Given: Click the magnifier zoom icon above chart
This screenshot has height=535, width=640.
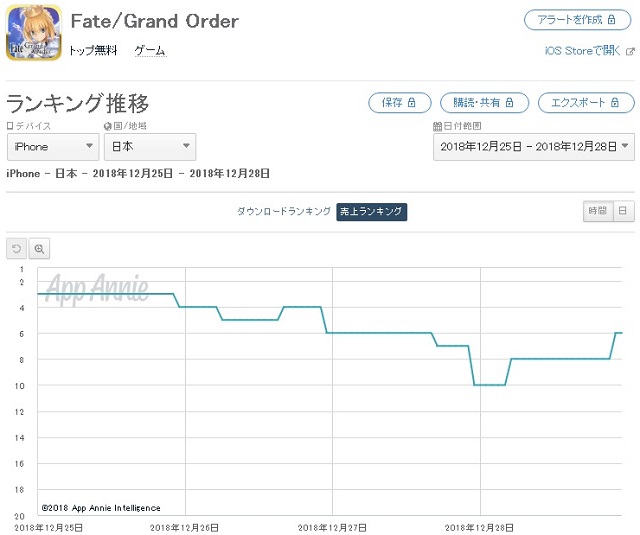Looking at the screenshot, I should (39, 249).
